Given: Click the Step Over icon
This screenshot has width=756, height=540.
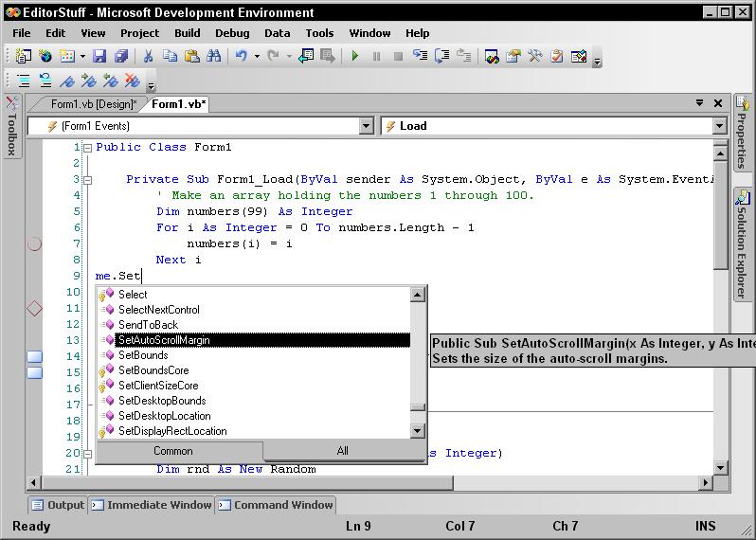Looking at the screenshot, I should click(x=441, y=56).
